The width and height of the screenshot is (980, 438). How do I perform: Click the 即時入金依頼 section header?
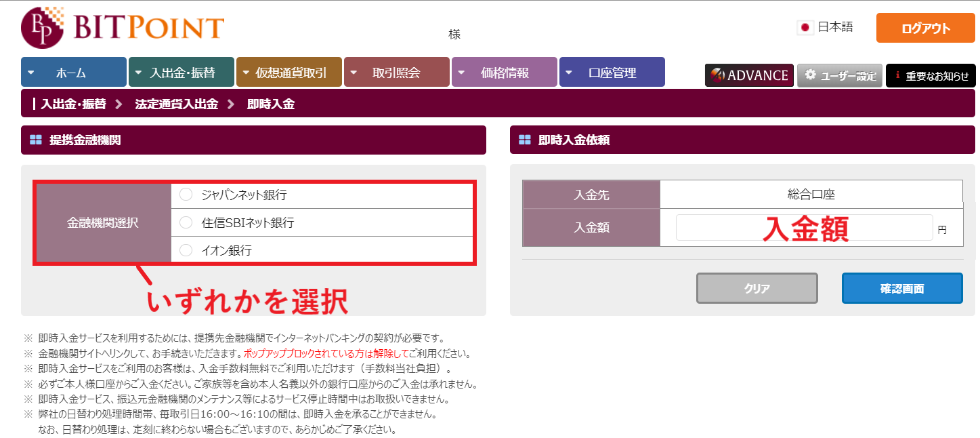pos(743,140)
